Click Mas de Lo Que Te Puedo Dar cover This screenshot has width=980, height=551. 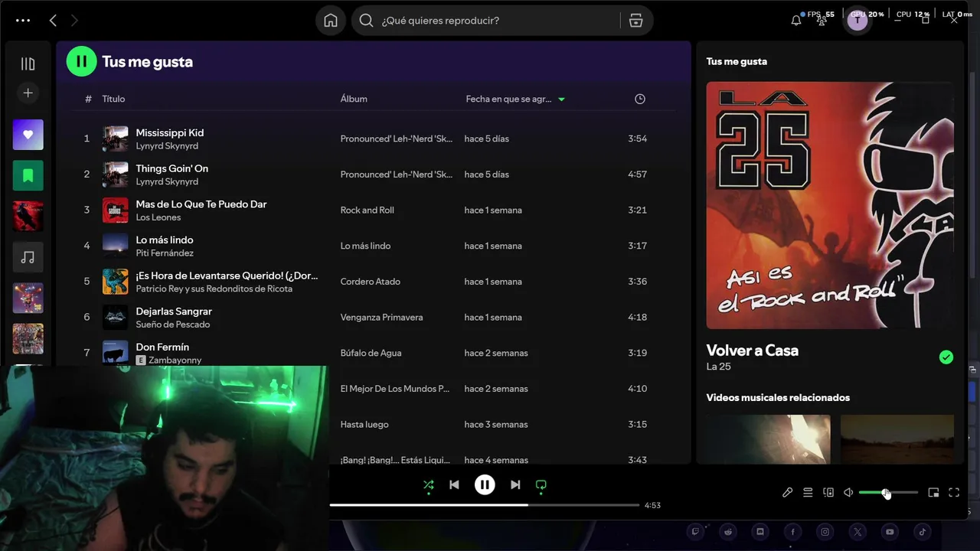(116, 210)
